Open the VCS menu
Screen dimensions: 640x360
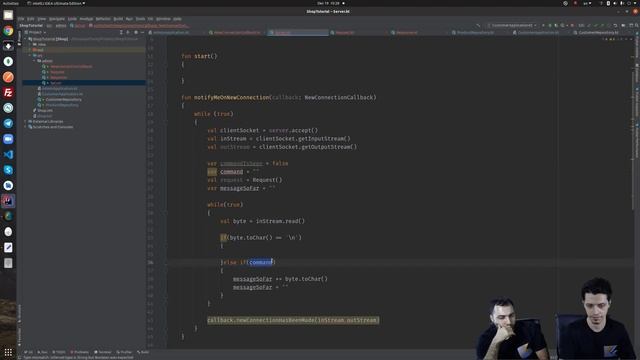[150, 19]
